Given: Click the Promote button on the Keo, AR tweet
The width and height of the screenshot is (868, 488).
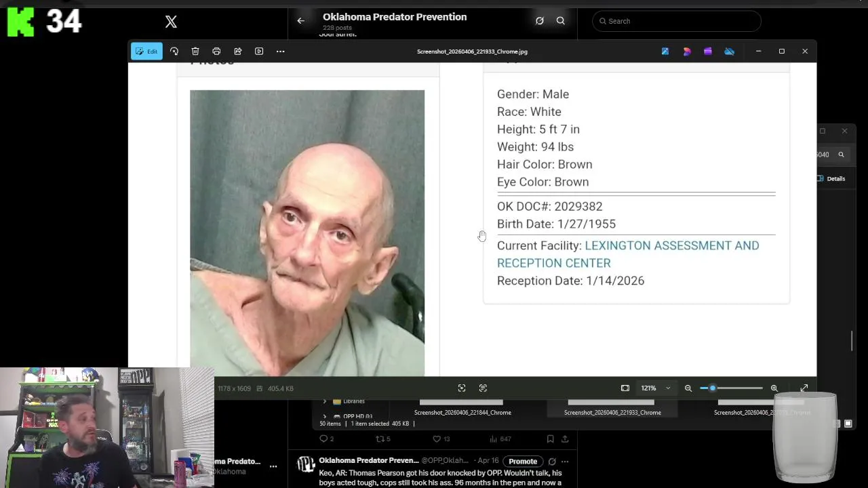Looking at the screenshot, I should [523, 462].
